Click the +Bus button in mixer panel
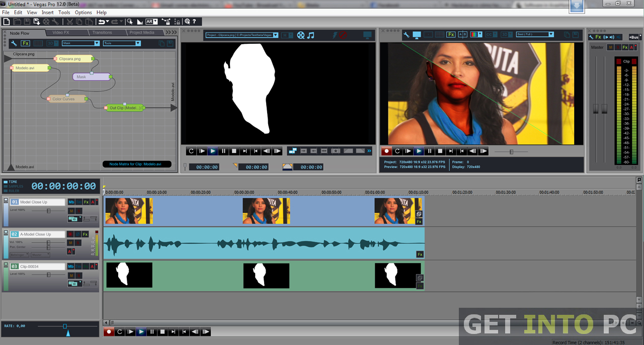Screen dimensions: 644x345 point(634,37)
